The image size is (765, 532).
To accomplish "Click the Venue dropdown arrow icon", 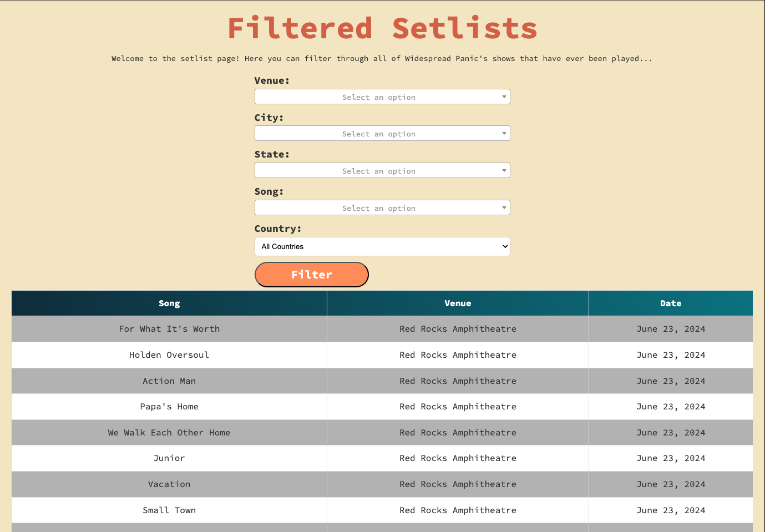I will [504, 97].
